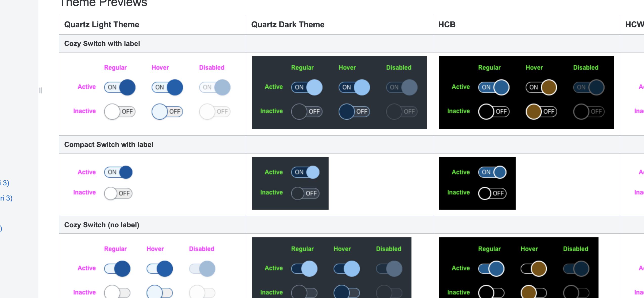Click the Compact Switch with label row heading

click(x=109, y=144)
